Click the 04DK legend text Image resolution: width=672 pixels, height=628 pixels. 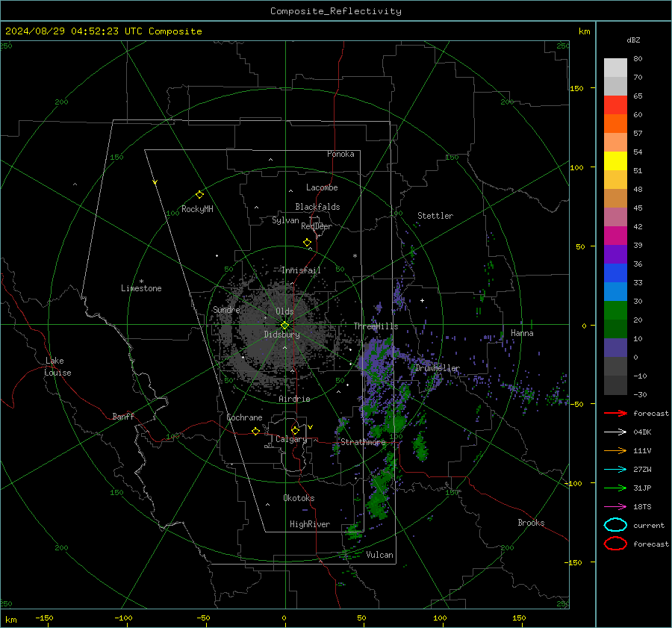point(642,432)
